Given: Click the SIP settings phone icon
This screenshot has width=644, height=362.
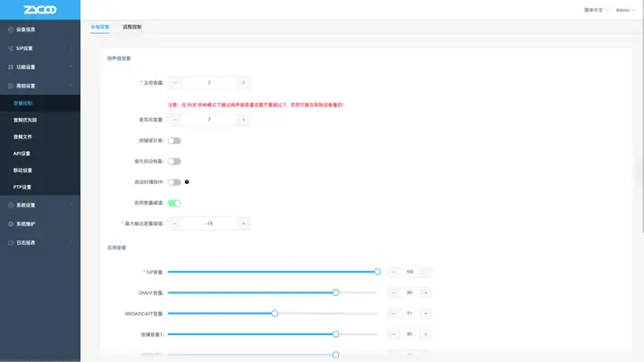Looking at the screenshot, I should point(11,48).
